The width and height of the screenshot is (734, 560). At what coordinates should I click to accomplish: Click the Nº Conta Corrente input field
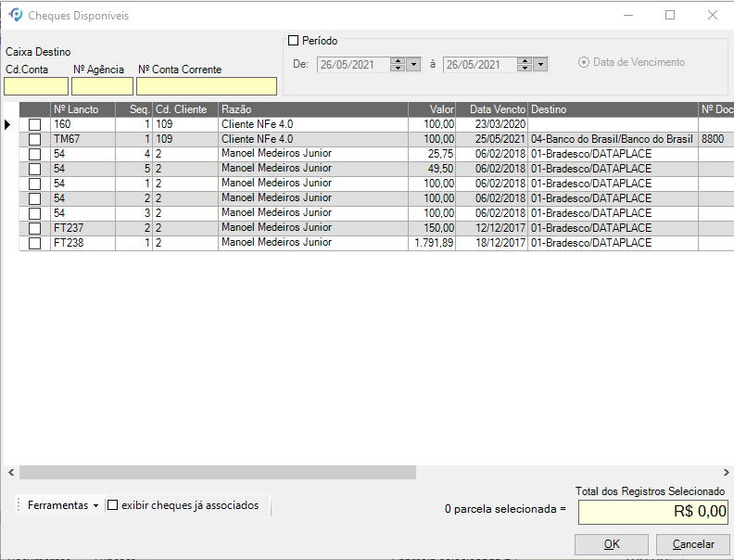coord(206,86)
